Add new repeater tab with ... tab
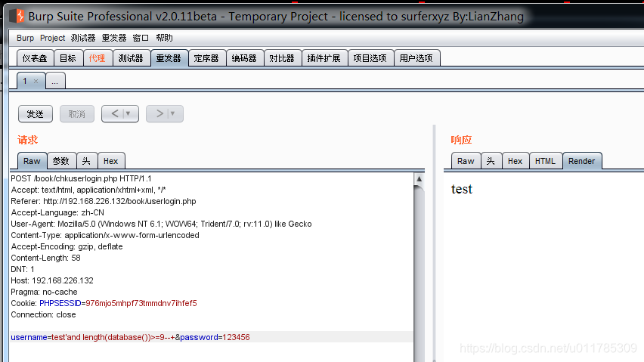644x362 pixels. pos(55,81)
